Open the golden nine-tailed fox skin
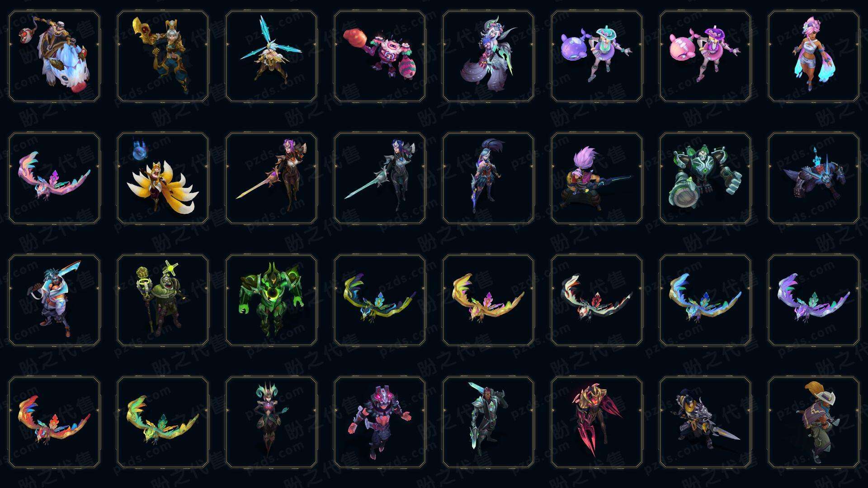 tap(163, 178)
